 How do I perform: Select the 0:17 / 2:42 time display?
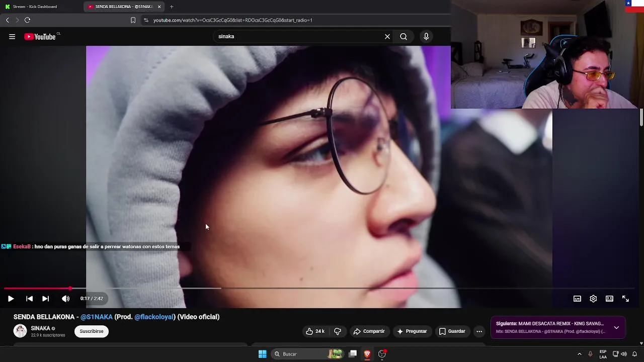click(92, 299)
